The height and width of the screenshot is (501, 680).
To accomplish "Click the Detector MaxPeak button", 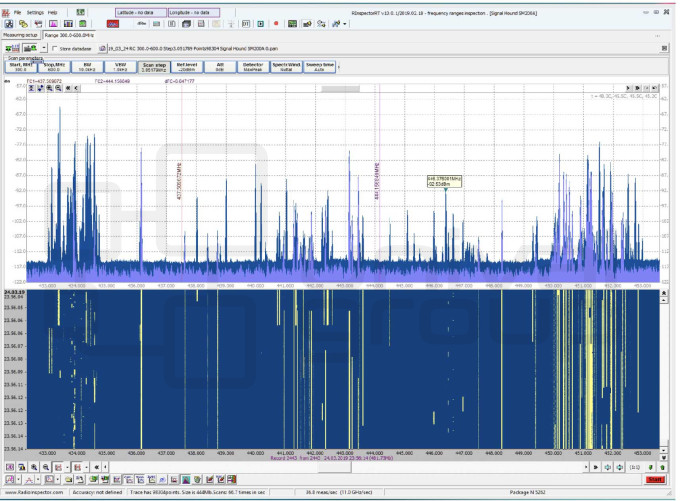I will point(253,67).
